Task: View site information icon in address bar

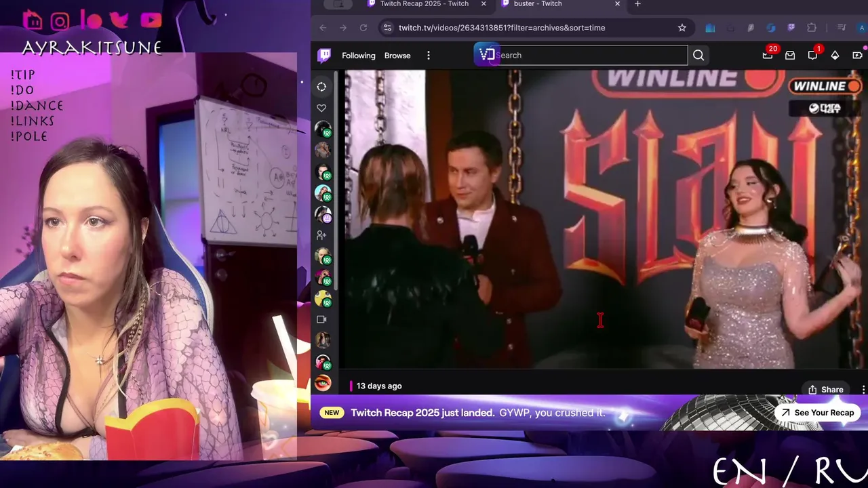Action: 387,28
